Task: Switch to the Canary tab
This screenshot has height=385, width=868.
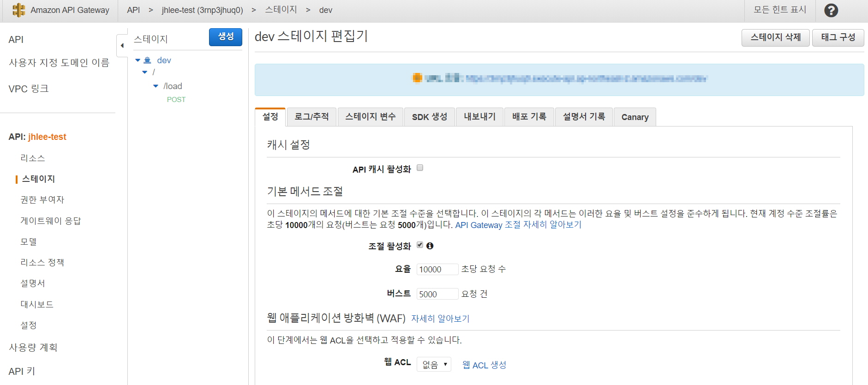Action: 635,117
